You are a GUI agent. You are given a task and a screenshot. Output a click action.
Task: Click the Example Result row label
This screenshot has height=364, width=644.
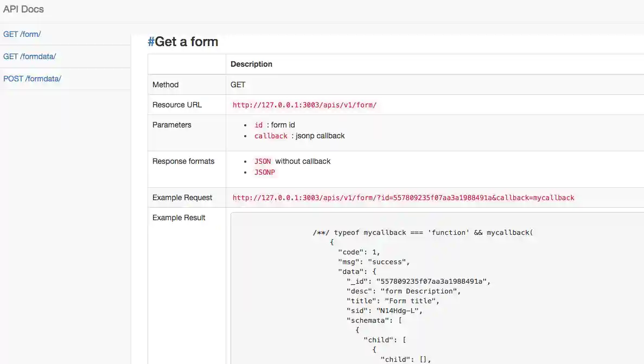[x=179, y=218]
